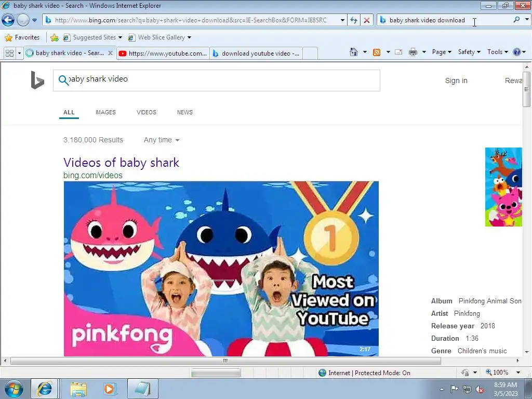
Task: Select the IMAGES results tab
Action: (105, 112)
